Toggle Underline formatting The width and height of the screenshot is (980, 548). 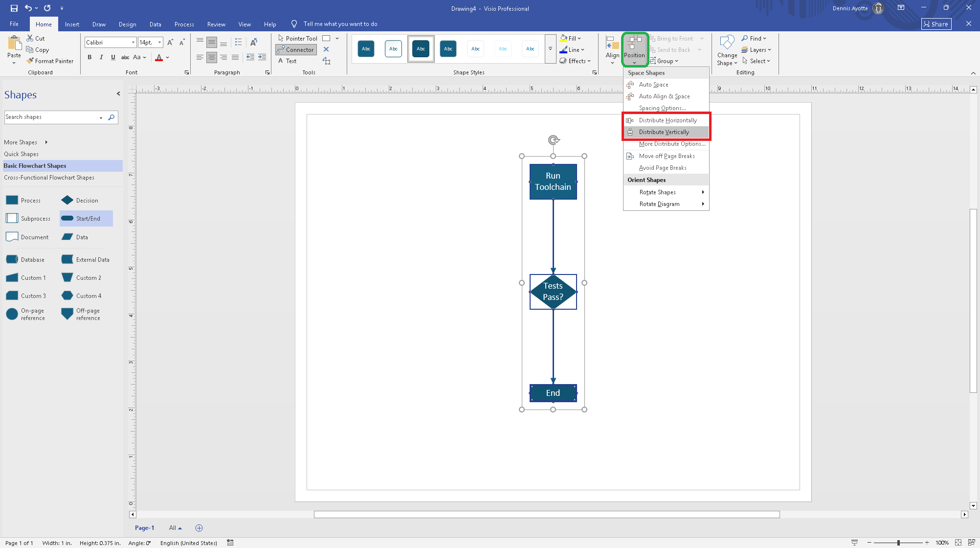click(113, 57)
